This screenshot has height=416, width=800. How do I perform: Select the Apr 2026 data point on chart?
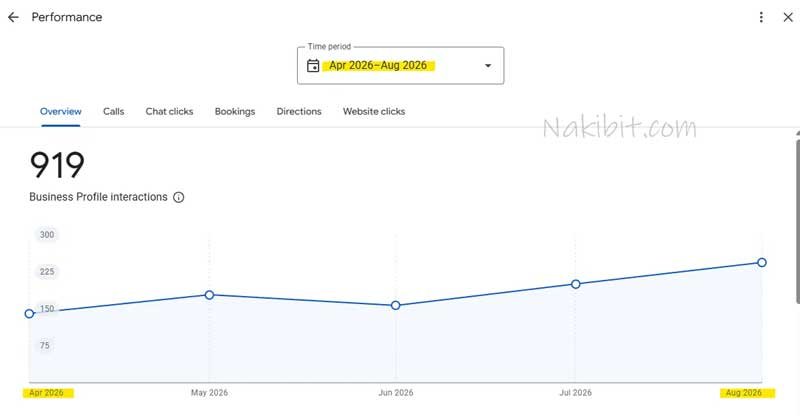tap(30, 313)
